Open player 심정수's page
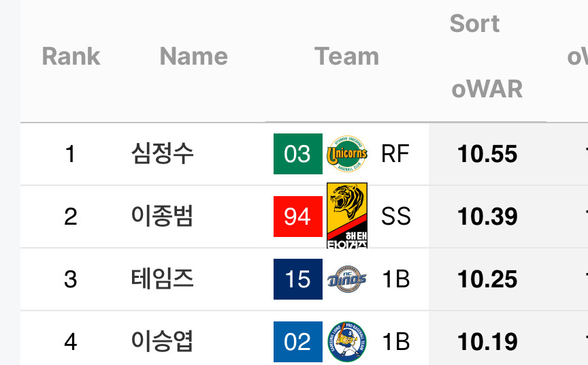588x365 pixels. [x=162, y=153]
